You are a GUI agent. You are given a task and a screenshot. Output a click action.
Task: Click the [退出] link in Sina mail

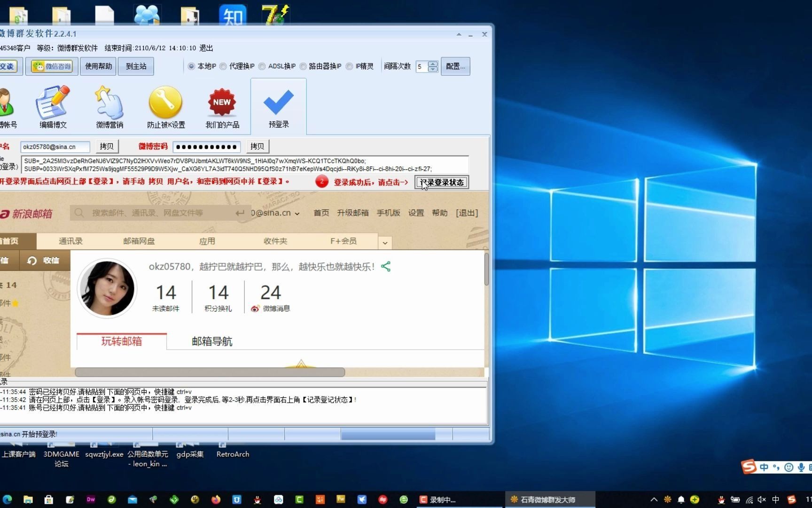[467, 213]
